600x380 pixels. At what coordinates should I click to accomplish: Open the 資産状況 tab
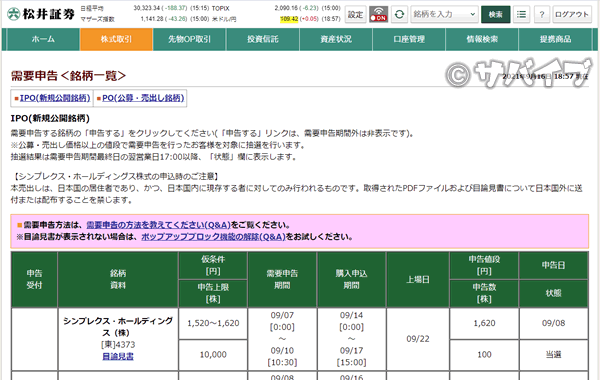(336, 39)
